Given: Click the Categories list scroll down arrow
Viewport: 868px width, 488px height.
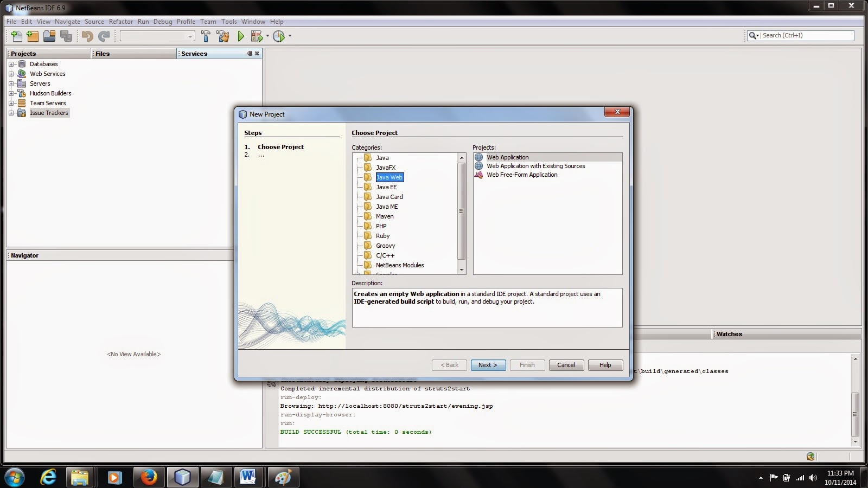Looking at the screenshot, I should coord(462,269).
